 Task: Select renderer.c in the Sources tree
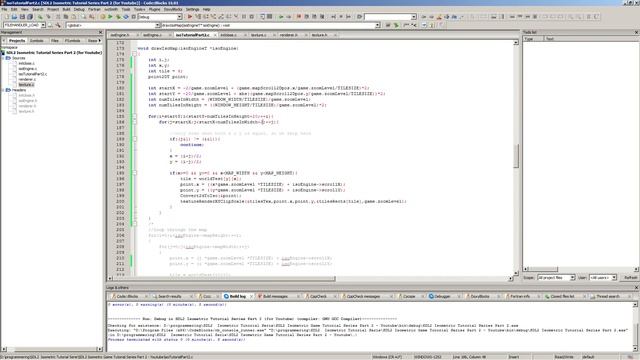click(x=27, y=79)
